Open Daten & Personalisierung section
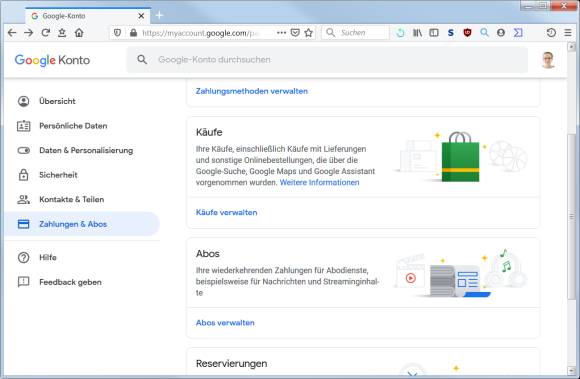 click(x=82, y=150)
